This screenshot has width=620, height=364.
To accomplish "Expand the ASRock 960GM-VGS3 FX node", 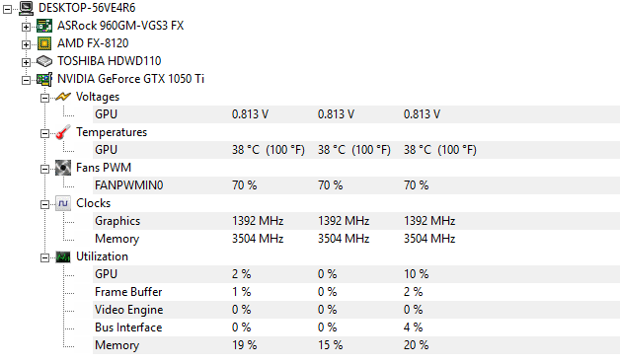I will pos(26,27).
